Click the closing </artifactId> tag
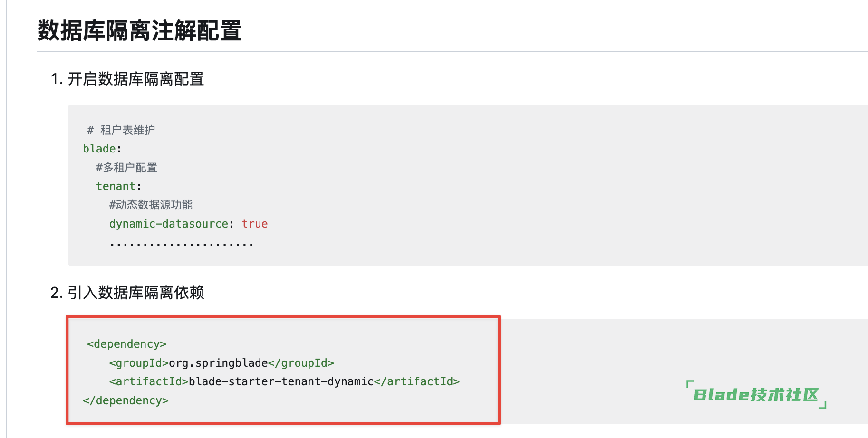Image resolution: width=868 pixels, height=438 pixels. pos(417,381)
